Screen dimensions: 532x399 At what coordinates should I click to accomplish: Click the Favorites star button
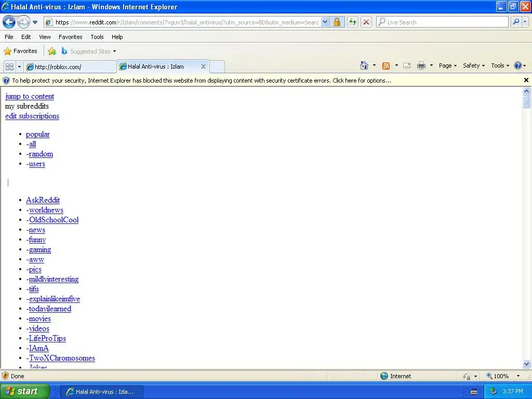(x=20, y=51)
